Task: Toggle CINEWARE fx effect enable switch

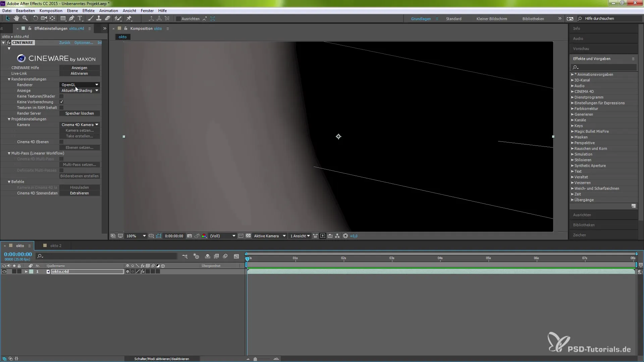Action: [9, 43]
